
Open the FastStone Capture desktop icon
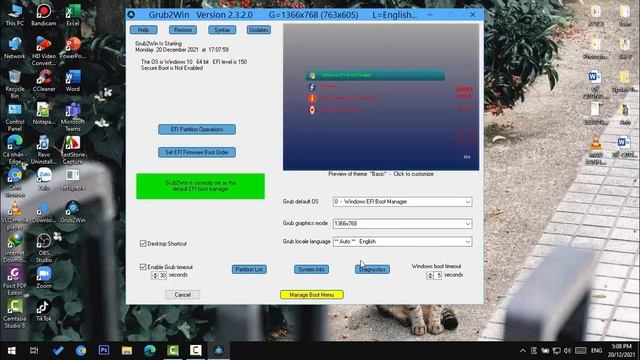pyautogui.click(x=73, y=149)
